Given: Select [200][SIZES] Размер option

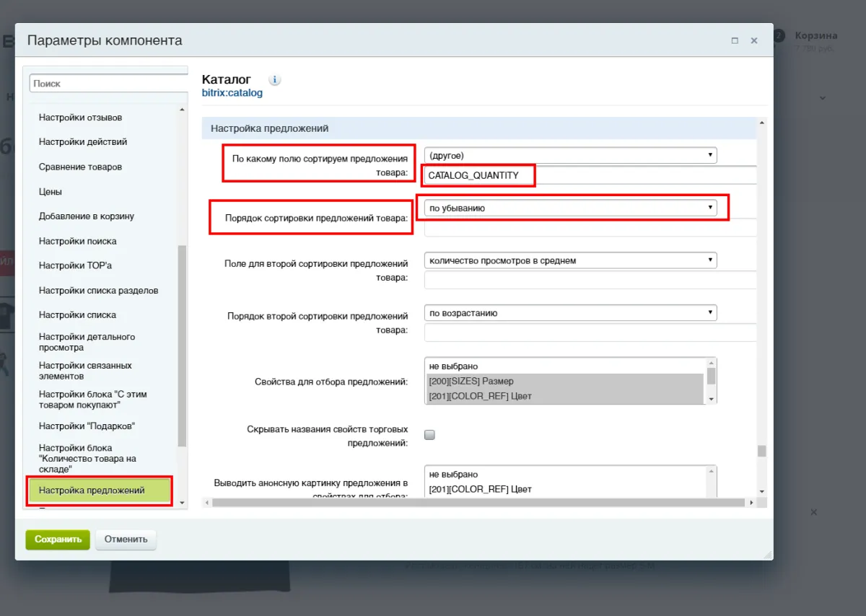Looking at the screenshot, I should [x=564, y=381].
